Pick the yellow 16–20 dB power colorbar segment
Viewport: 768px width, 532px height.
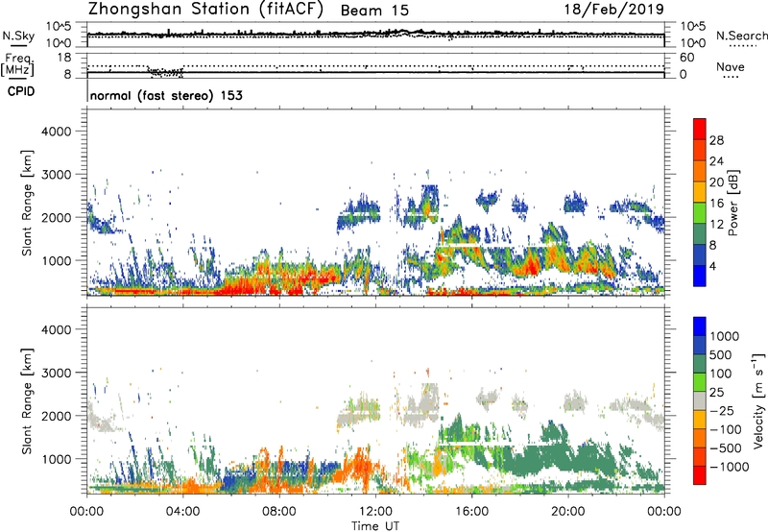[700, 192]
